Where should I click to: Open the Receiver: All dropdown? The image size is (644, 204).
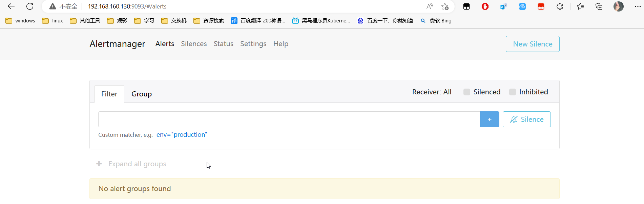pyautogui.click(x=432, y=92)
